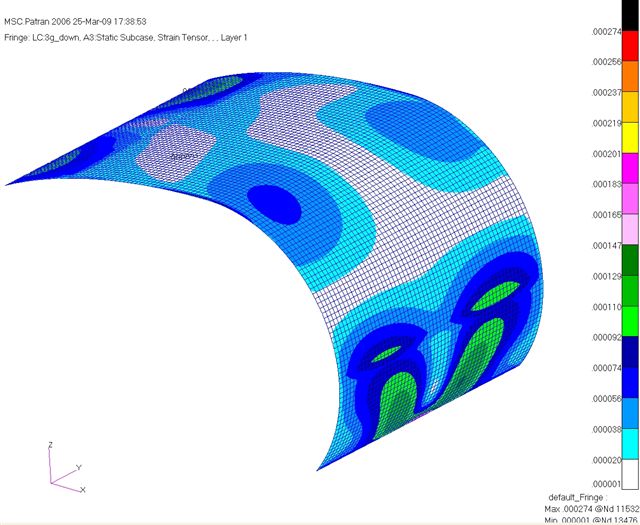The width and height of the screenshot is (640, 525).
Task: Click the Max .000274 node annotation
Action: click(592, 509)
